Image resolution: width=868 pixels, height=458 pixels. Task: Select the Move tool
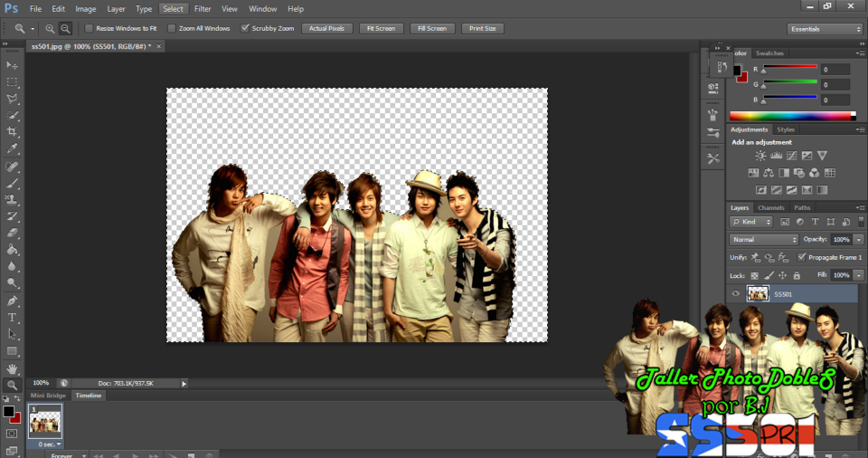click(12, 65)
